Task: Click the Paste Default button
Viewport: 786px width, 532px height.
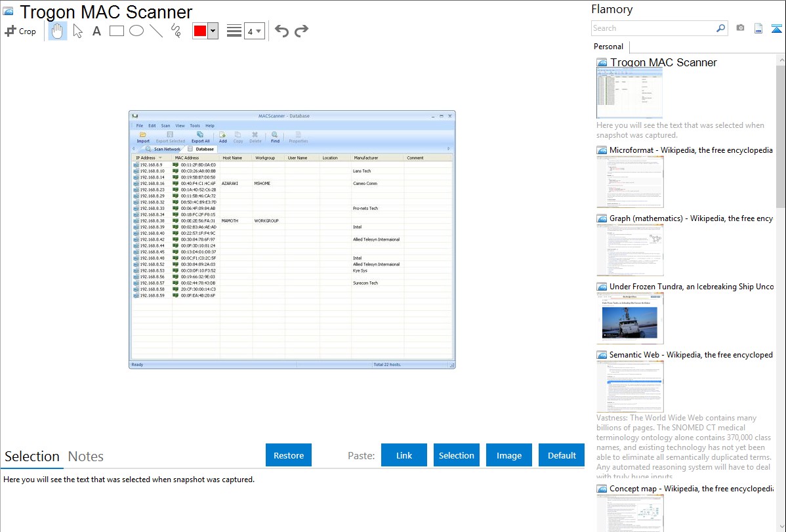Action: [x=562, y=455]
